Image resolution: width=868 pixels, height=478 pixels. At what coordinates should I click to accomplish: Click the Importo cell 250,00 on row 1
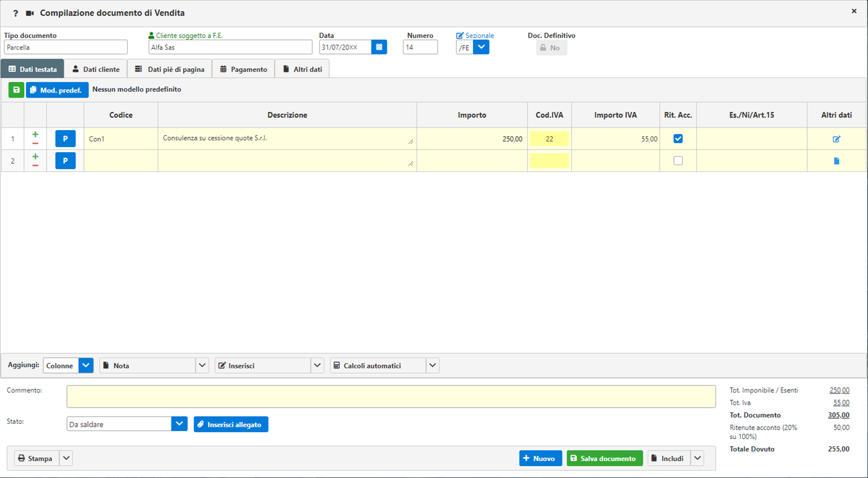coord(472,139)
